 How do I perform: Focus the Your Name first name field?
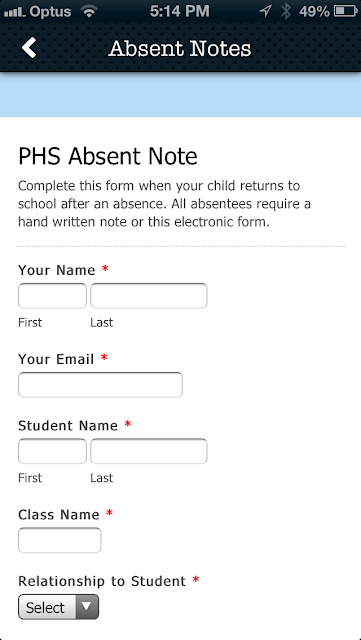pyautogui.click(x=52, y=296)
